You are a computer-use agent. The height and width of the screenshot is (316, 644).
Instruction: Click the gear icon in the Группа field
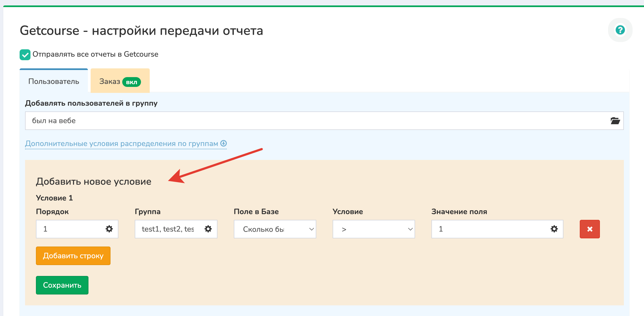tap(208, 229)
